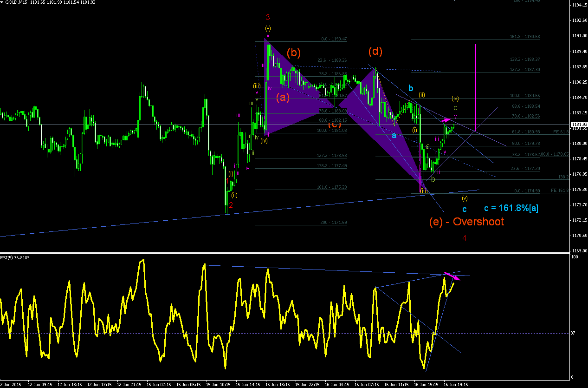The height and width of the screenshot is (388, 588).
Task: Click the "(e) - Overshoot" text label
Action: (466, 222)
